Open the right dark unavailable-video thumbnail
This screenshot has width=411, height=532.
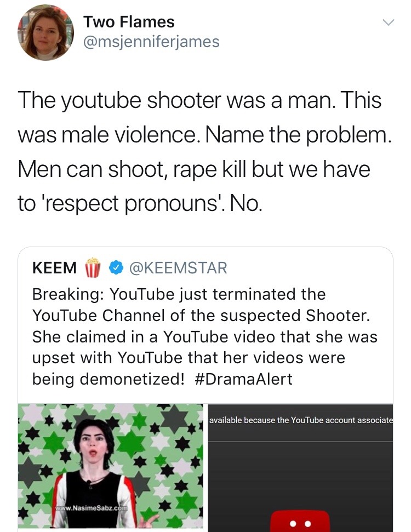coord(300,477)
